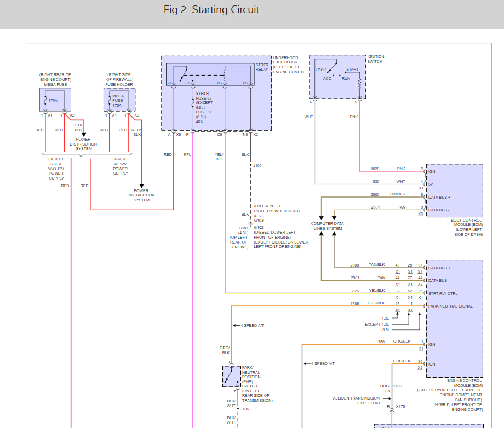The width and height of the screenshot is (504, 440).
Task: Click the firewall fuse holder MEGA FUSE block
Action: [119, 100]
